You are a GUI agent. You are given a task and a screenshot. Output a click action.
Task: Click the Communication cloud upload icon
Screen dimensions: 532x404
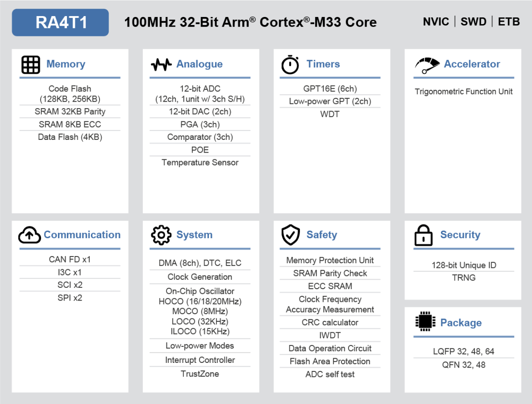(29, 235)
